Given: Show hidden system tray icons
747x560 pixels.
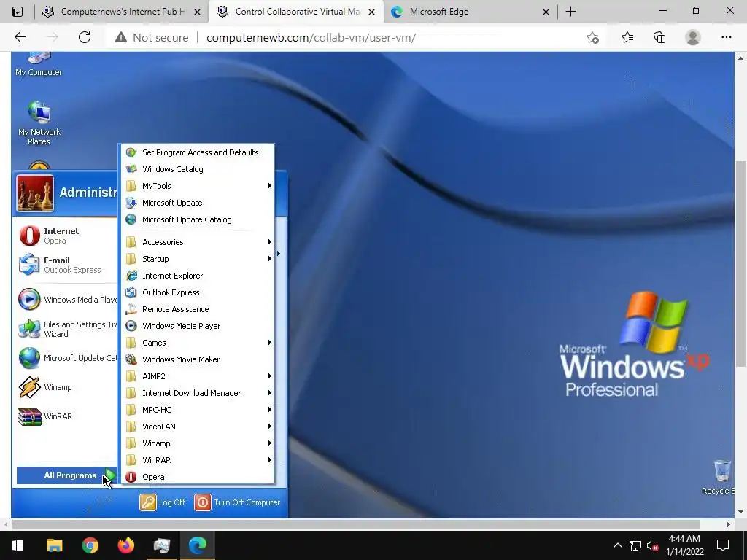Looking at the screenshot, I should 617,545.
